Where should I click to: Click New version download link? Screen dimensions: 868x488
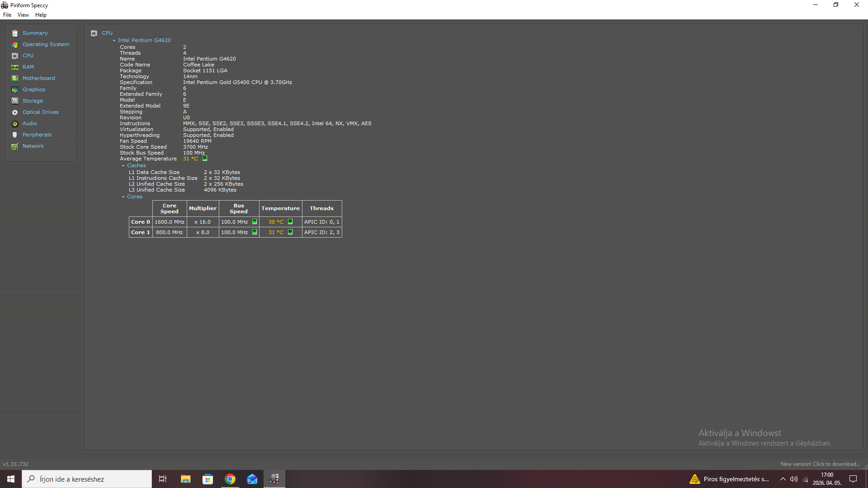pos(820,464)
